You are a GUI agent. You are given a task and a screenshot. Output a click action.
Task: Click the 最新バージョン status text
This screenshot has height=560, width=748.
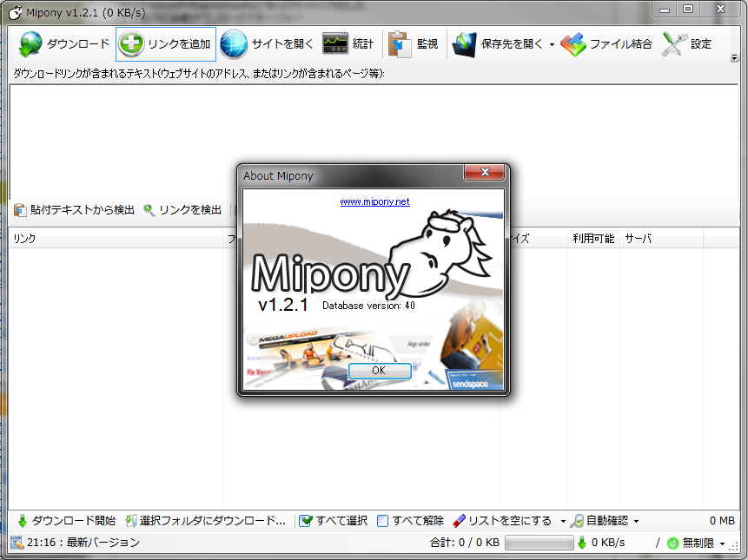point(103,543)
